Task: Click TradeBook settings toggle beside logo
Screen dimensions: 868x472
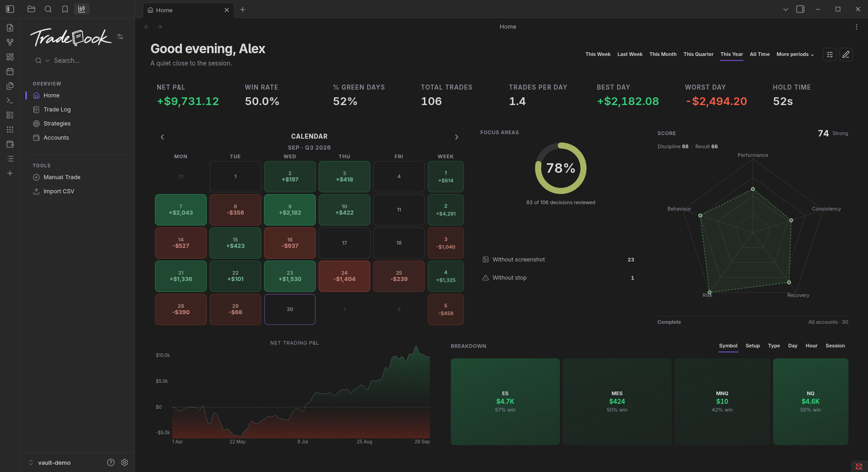Action: click(x=120, y=36)
